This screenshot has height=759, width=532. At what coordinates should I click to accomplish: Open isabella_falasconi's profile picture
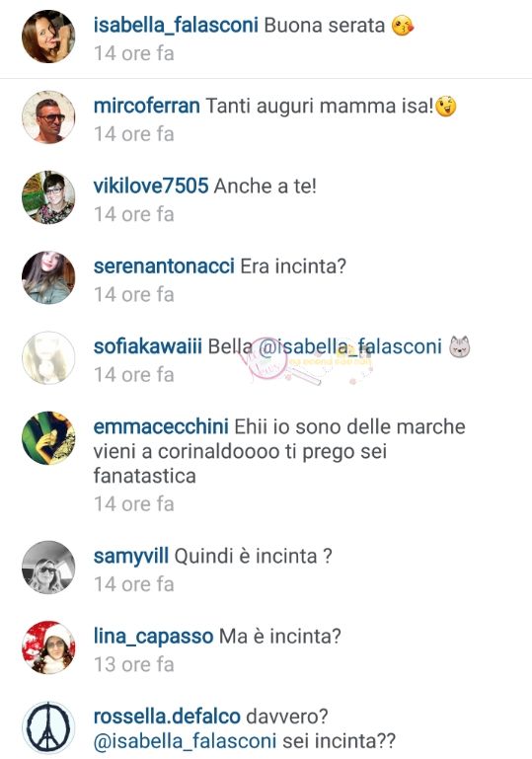(48, 37)
